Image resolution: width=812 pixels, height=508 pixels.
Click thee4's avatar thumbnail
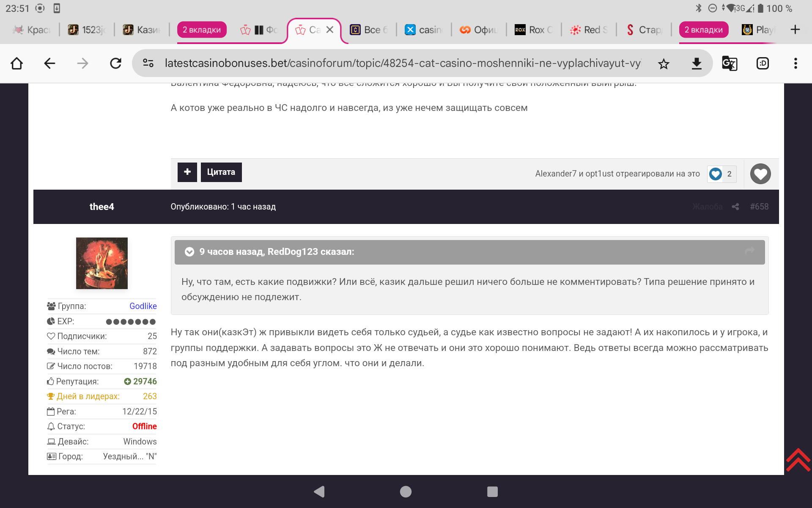tap(101, 263)
